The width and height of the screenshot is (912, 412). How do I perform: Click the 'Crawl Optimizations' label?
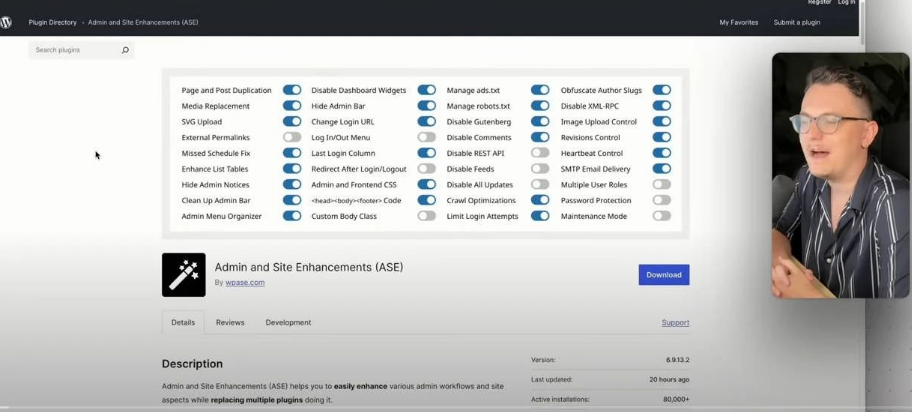pos(481,200)
